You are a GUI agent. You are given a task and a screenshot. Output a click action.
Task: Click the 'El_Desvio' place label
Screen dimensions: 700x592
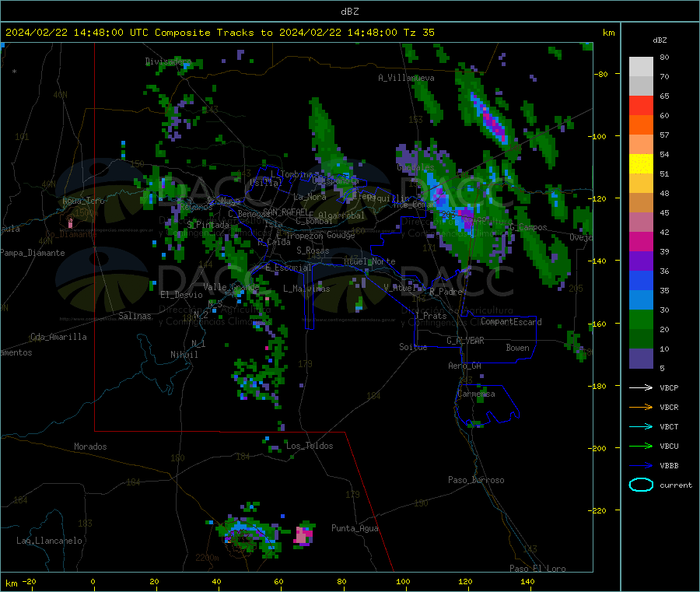[x=182, y=295]
